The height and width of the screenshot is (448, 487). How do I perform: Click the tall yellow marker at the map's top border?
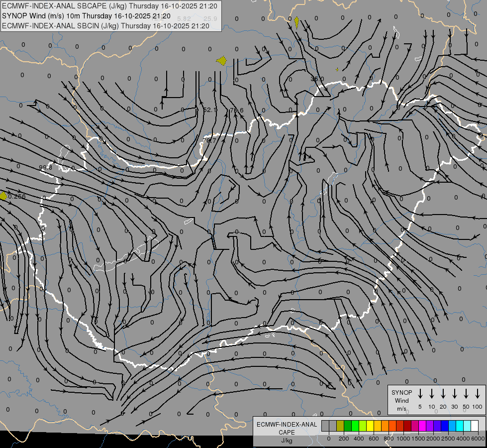coord(296,22)
